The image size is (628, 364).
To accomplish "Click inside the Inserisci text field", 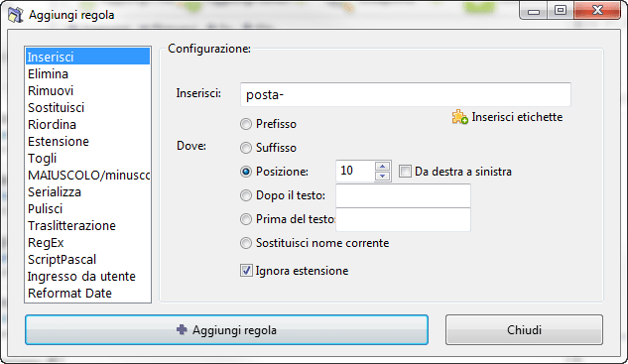I will click(406, 94).
